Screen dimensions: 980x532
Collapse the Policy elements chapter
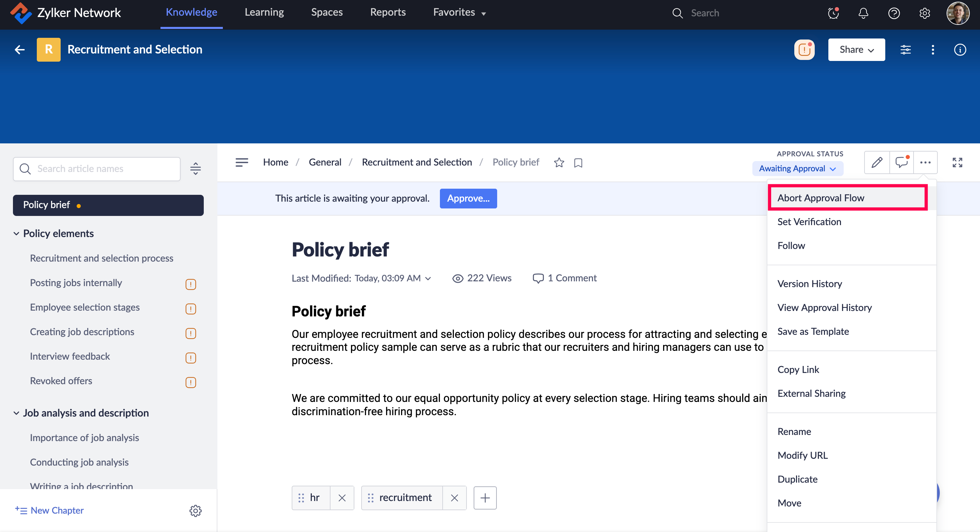pyautogui.click(x=16, y=234)
